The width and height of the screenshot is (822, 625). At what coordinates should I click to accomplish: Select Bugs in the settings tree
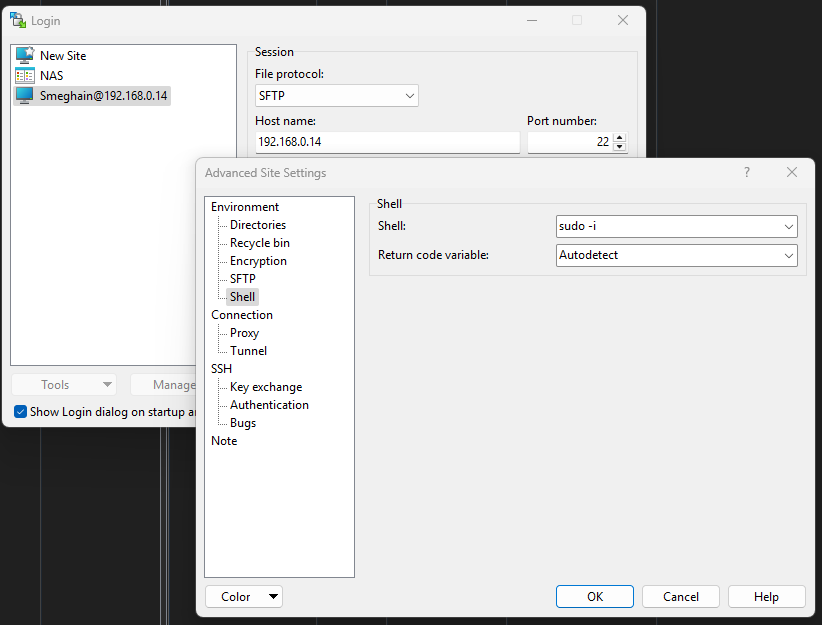[243, 423]
